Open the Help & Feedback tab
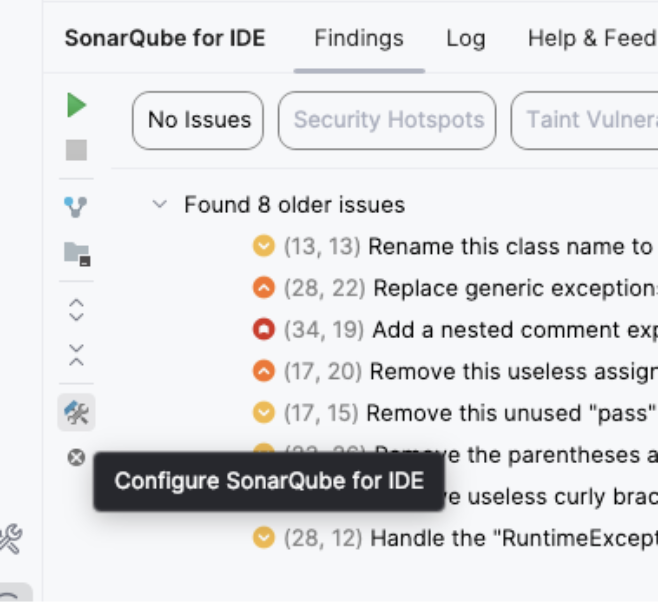The image size is (660, 606). point(590,39)
